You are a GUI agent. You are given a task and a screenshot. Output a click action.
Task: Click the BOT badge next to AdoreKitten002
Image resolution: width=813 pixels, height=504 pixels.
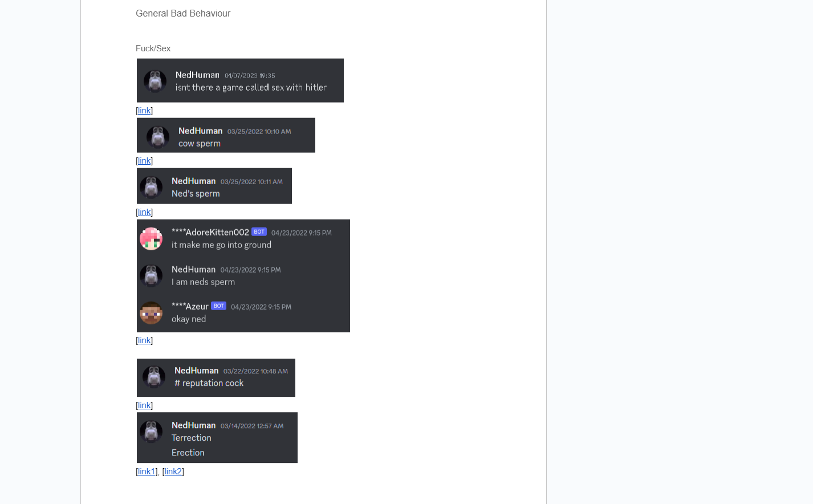pos(259,232)
